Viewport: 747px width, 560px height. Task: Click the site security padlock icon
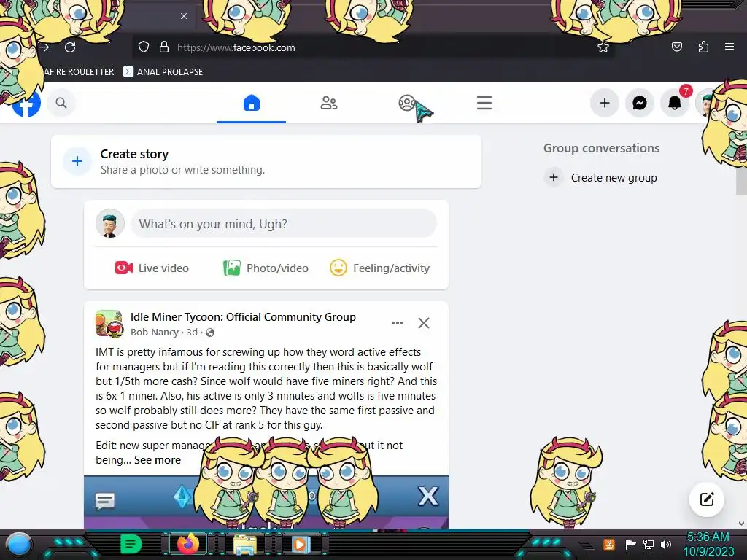click(x=164, y=47)
